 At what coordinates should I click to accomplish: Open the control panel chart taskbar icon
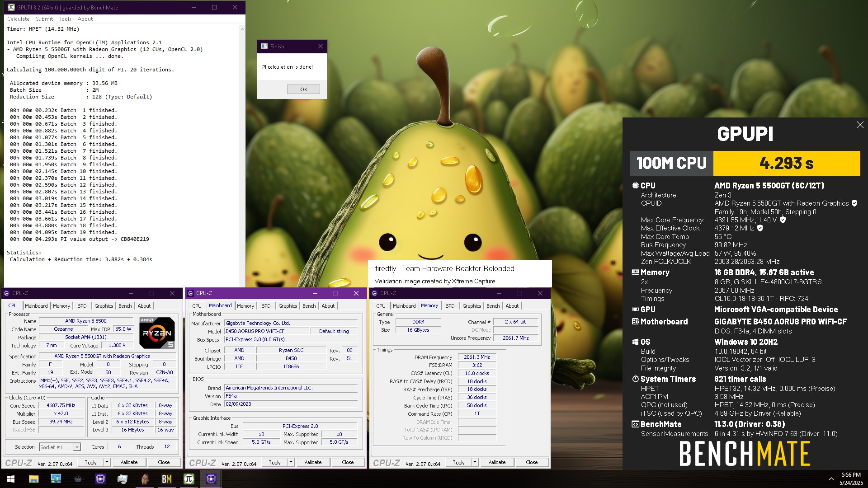[x=56, y=479]
